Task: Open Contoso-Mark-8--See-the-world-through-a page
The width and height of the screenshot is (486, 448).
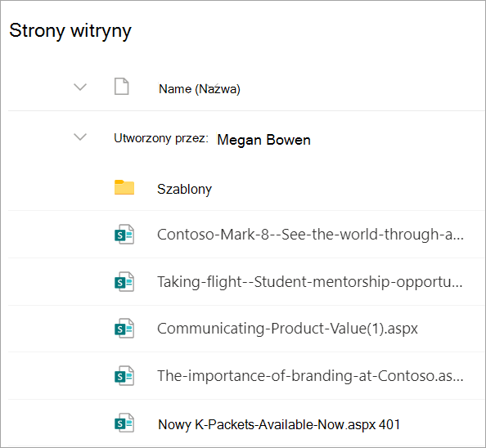Action: 310,235
